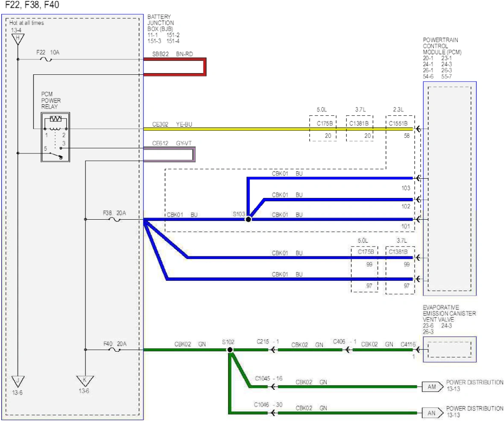Click the 'POWERTRAIN CONTROL MODULE (PCM)' label
504x421 pixels.
(x=442, y=46)
